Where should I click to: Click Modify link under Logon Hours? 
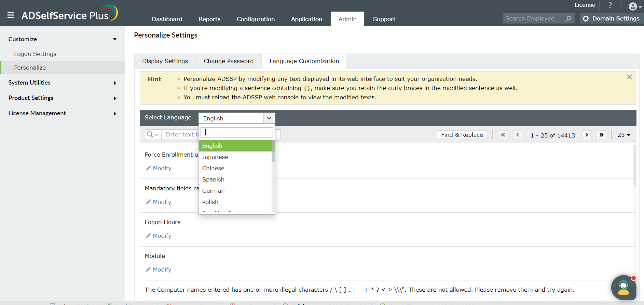[x=162, y=236]
